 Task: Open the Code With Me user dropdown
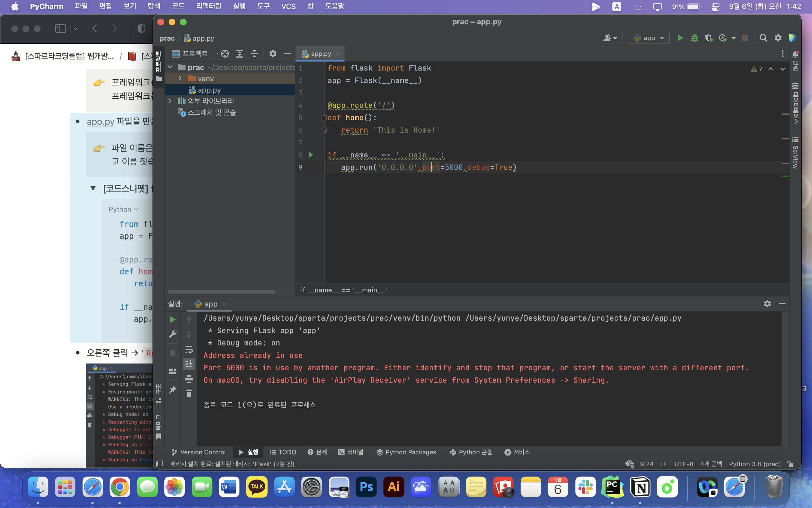point(610,38)
